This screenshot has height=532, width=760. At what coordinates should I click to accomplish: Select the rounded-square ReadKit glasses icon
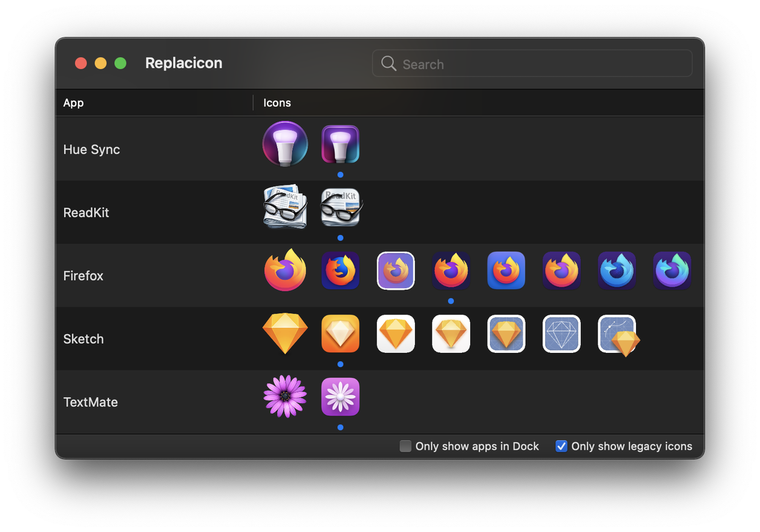pos(341,207)
